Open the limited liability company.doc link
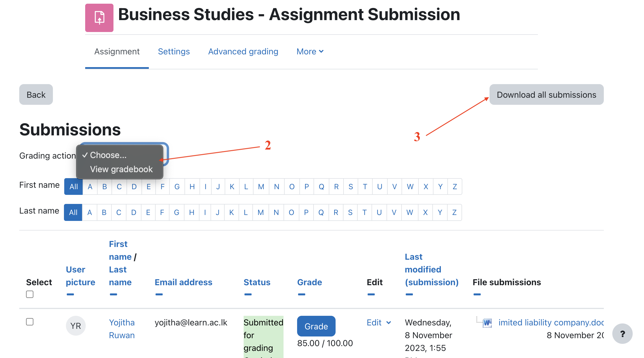Image resolution: width=644 pixels, height=358 pixels. click(551, 323)
